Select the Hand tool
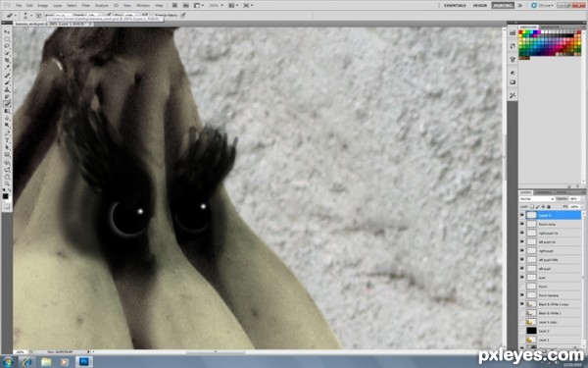 [7, 177]
